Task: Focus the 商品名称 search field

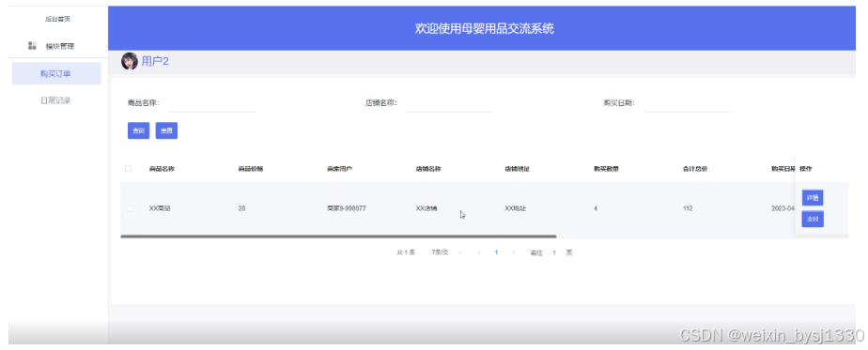Action: [211, 103]
